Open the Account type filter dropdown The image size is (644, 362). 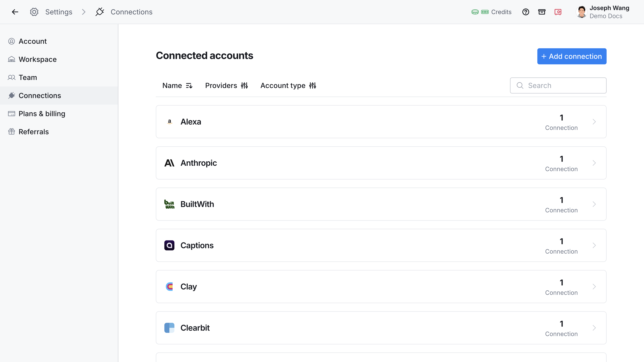click(288, 85)
